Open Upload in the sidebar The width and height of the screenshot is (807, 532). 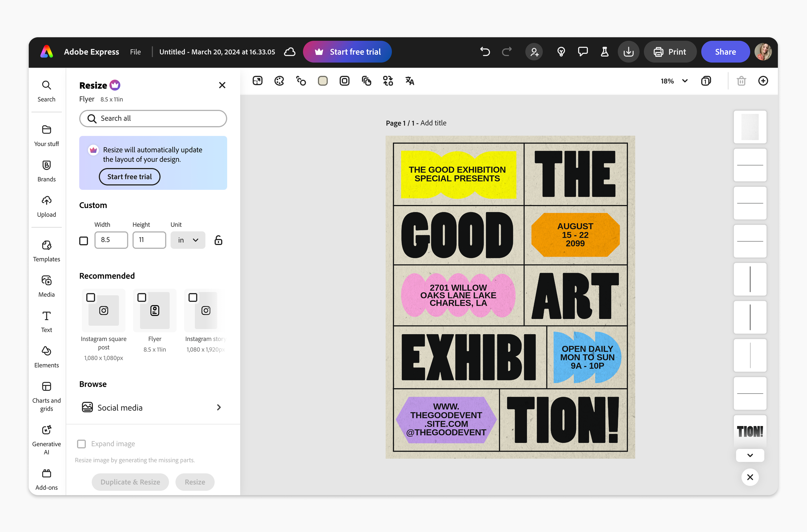[46, 206]
